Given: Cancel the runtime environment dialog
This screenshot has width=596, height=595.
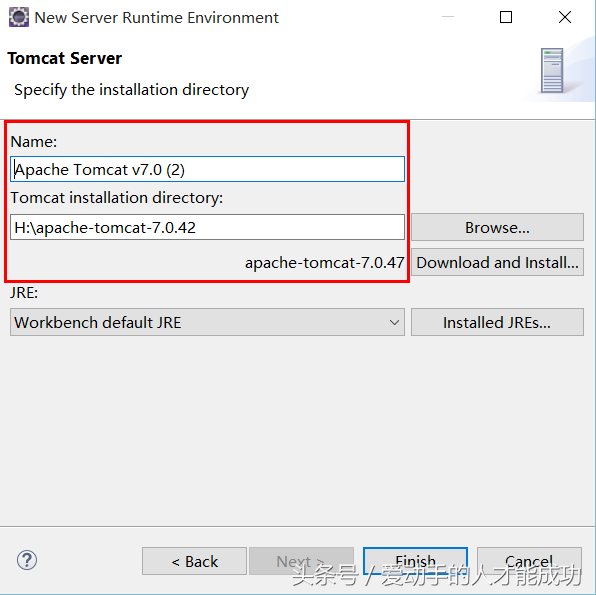Looking at the screenshot, I should tap(529, 561).
